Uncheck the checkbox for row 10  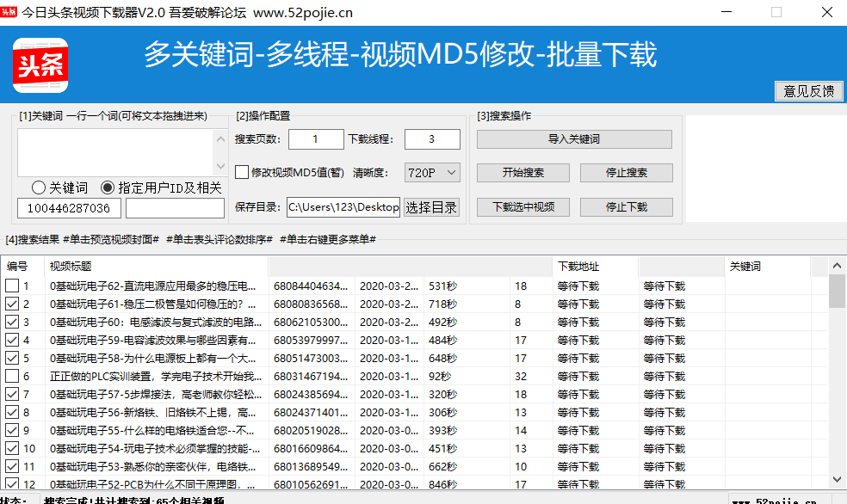coord(12,448)
